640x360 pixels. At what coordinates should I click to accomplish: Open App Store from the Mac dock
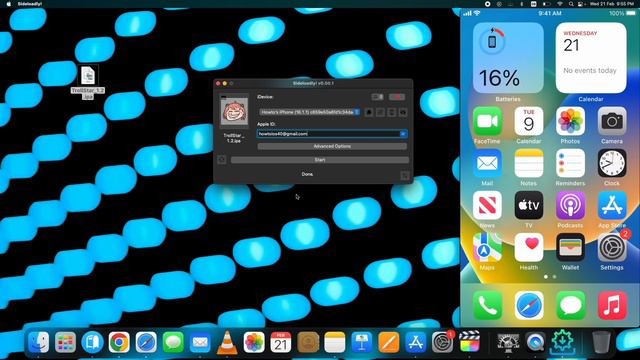(416, 342)
